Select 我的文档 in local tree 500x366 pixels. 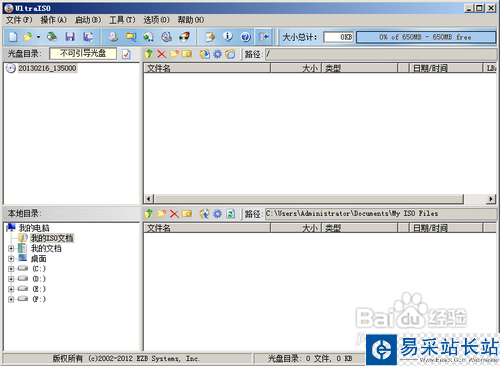coord(46,248)
